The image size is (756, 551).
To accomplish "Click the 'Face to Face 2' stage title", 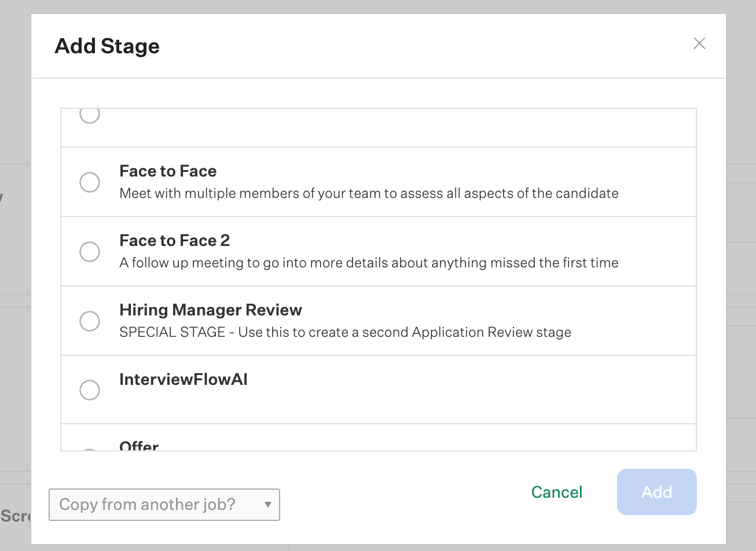I will click(x=174, y=241).
